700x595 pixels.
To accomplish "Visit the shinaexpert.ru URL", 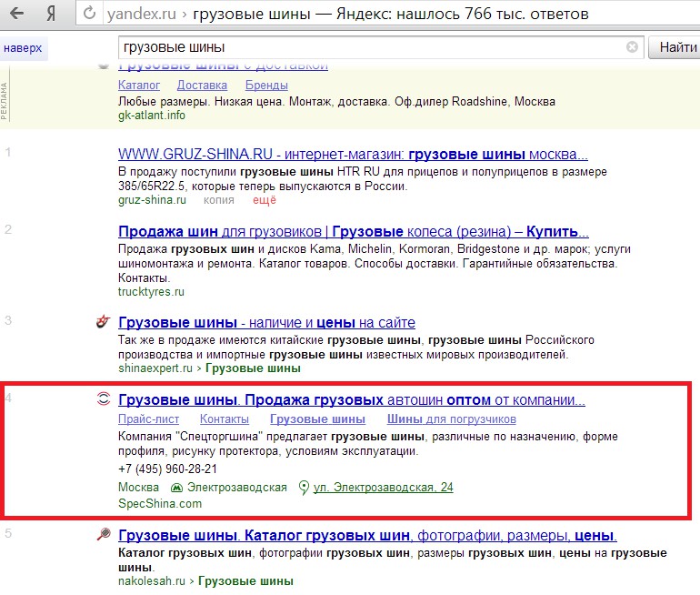I will tap(155, 368).
